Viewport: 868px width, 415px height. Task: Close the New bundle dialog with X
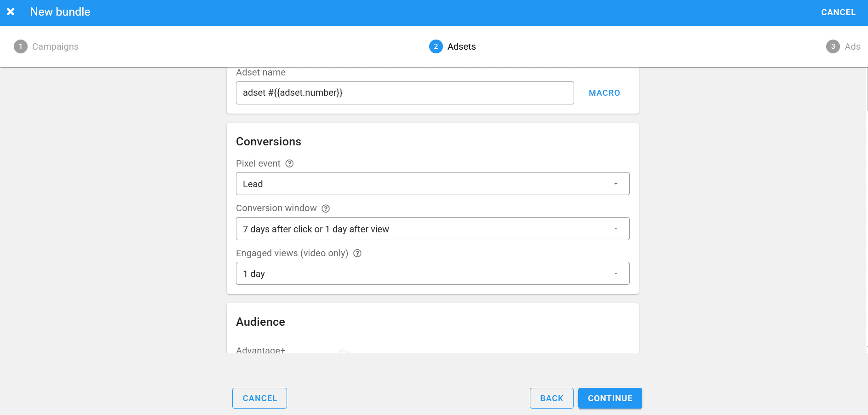click(x=11, y=12)
